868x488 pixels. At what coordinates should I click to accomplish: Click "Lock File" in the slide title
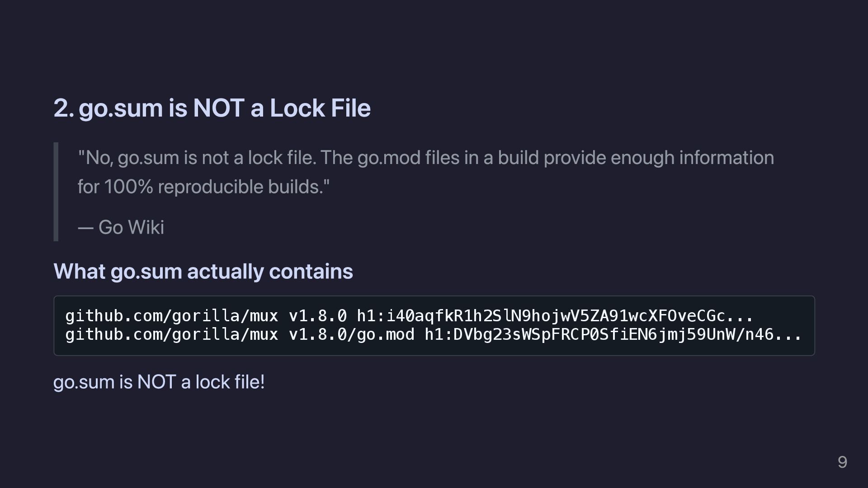320,108
